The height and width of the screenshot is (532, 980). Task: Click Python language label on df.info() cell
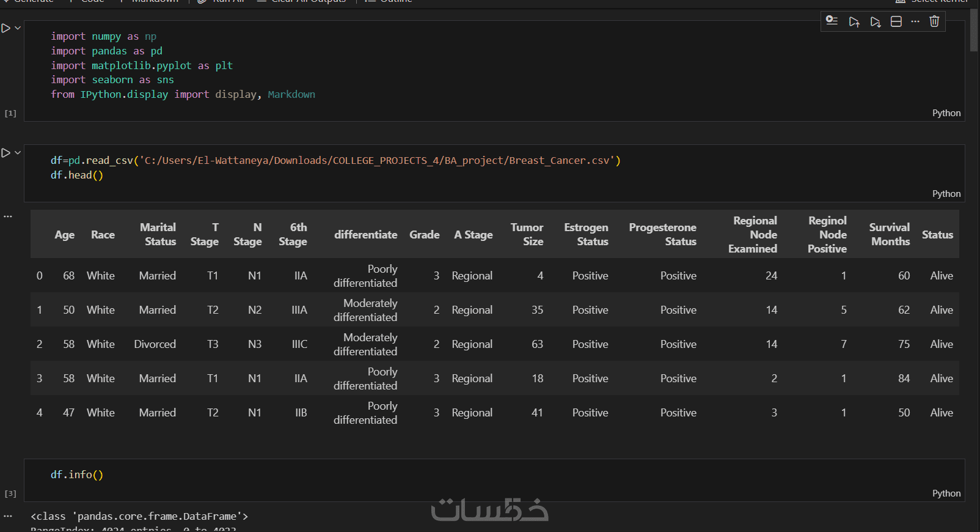(x=946, y=493)
